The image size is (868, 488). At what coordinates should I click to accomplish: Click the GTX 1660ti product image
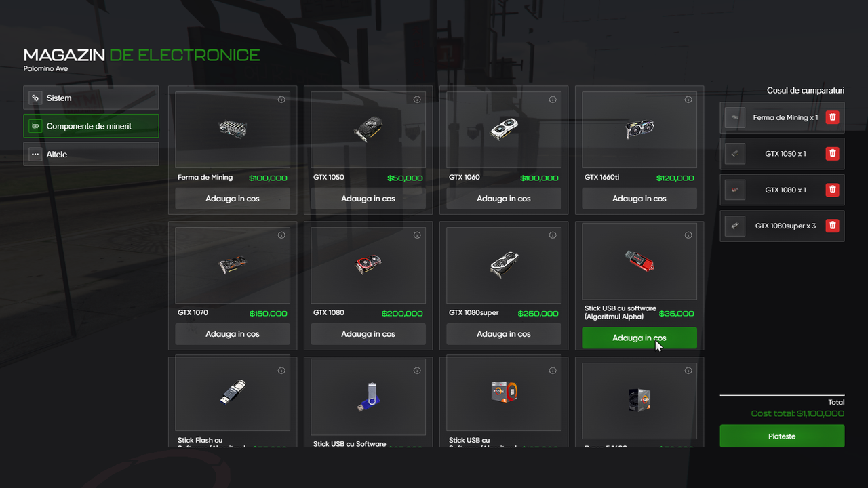pos(639,129)
